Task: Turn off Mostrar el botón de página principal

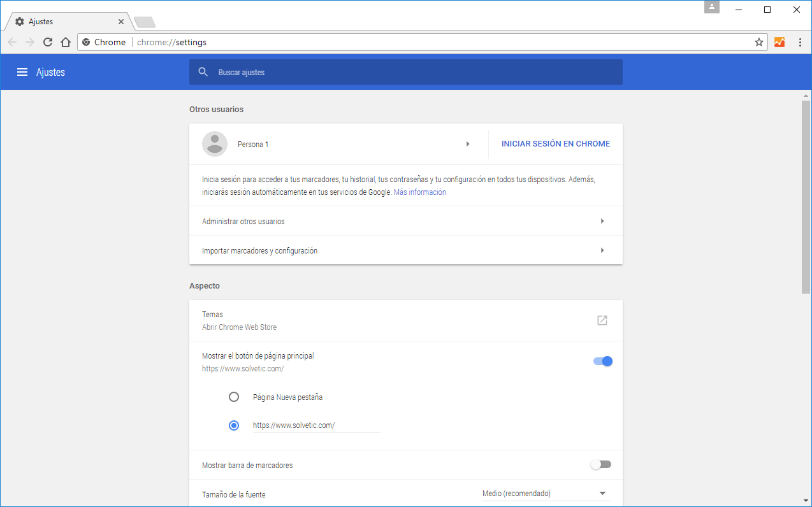Action: 602,361
